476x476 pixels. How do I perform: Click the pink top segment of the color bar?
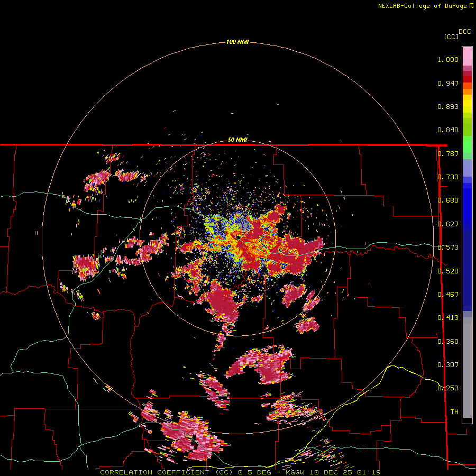(467, 56)
